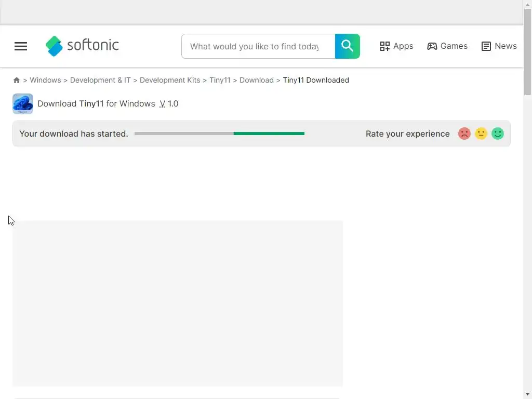Open the Apps menu item
The width and height of the screenshot is (532, 399).
click(x=396, y=46)
